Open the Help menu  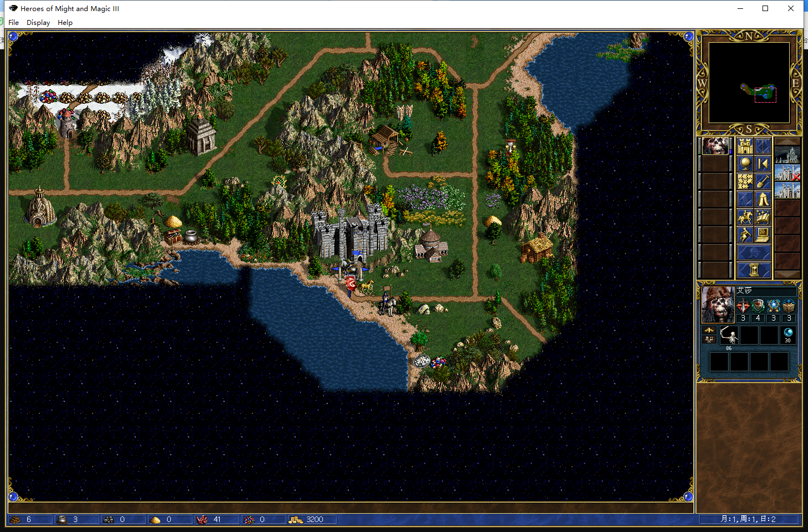[x=65, y=23]
